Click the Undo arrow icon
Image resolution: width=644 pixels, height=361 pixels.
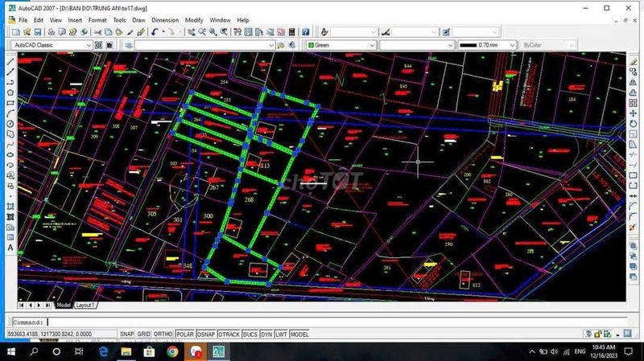(x=155, y=32)
